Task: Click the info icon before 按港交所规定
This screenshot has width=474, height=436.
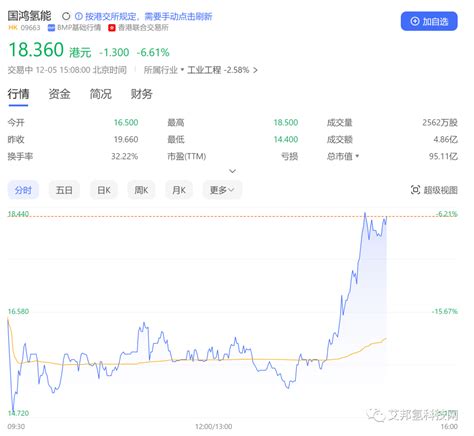Action: (78, 16)
